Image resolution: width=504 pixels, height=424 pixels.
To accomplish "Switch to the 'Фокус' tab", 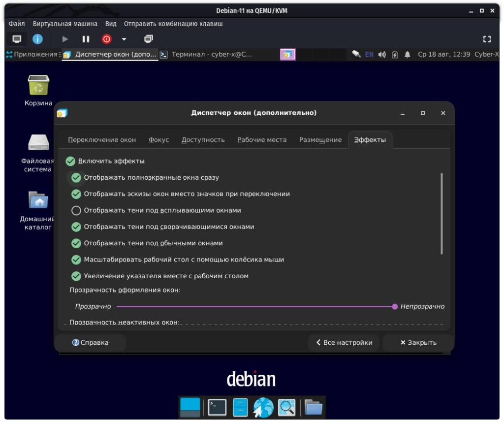I will pos(158,140).
